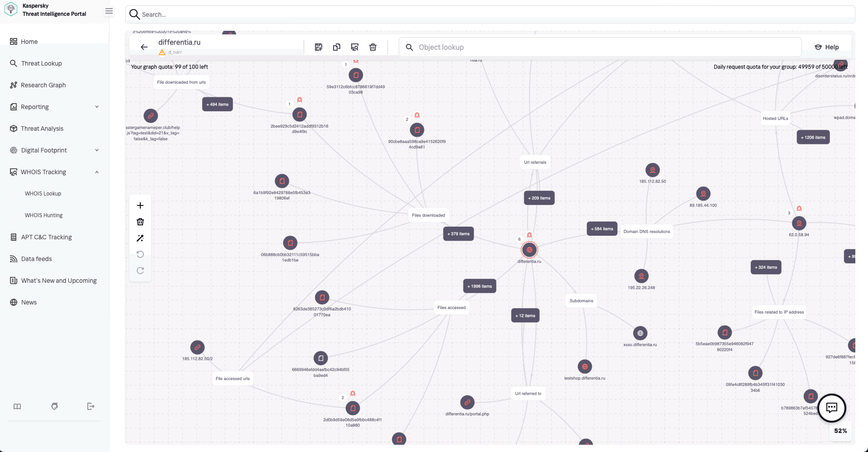Open WHOIS Lookup submenu item
The height and width of the screenshot is (452, 868).
coord(43,194)
